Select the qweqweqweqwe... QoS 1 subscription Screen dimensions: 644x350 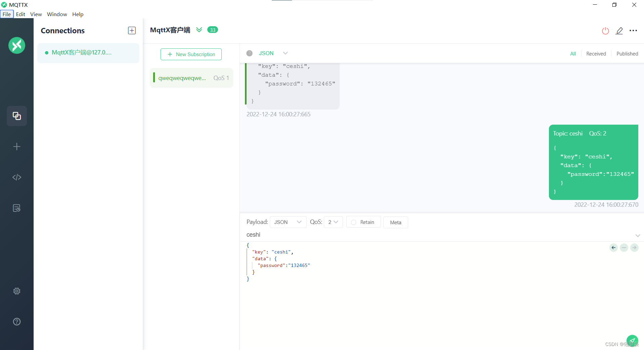191,78
